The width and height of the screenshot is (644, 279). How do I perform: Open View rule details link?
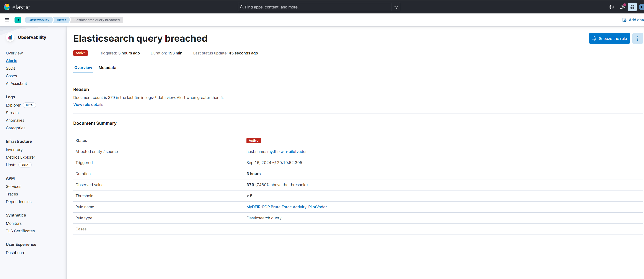pos(88,104)
